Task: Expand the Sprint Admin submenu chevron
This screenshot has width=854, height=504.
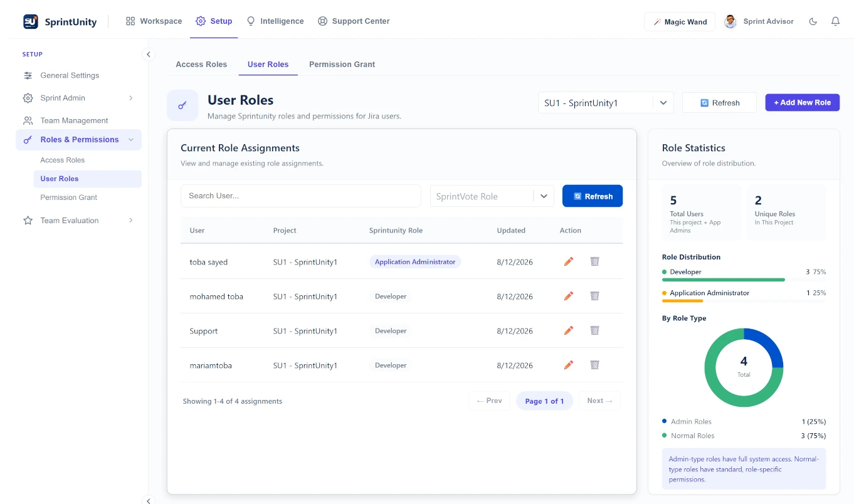Action: point(131,98)
